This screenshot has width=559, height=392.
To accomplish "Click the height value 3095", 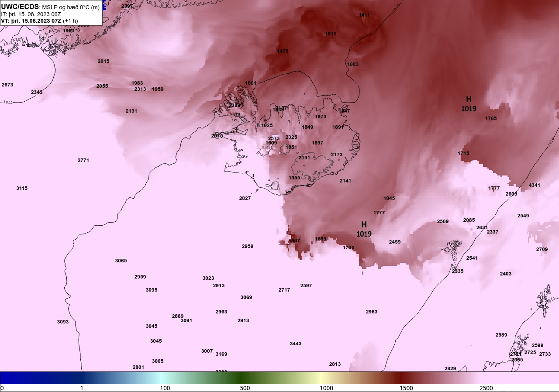I will [152, 290].
